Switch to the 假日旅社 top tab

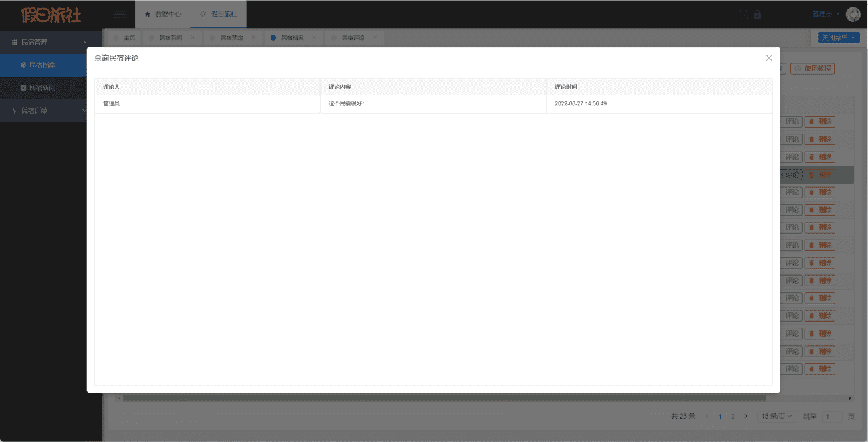[219, 14]
